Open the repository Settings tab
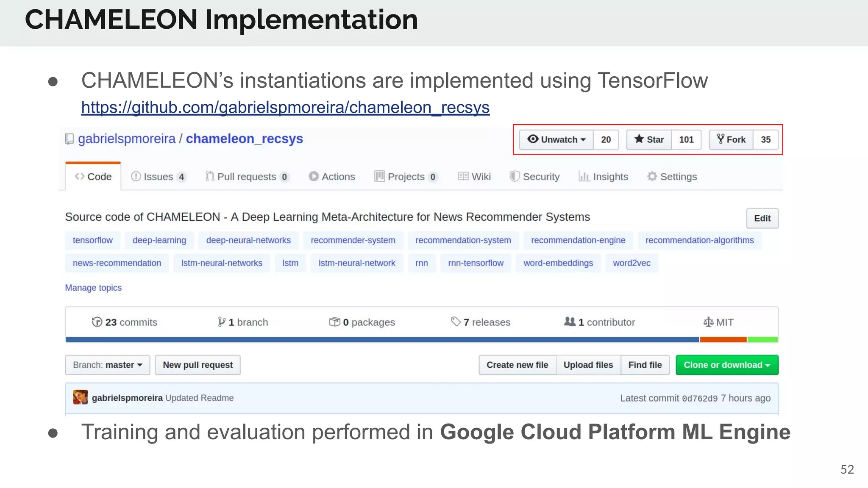868x488 pixels. click(672, 177)
